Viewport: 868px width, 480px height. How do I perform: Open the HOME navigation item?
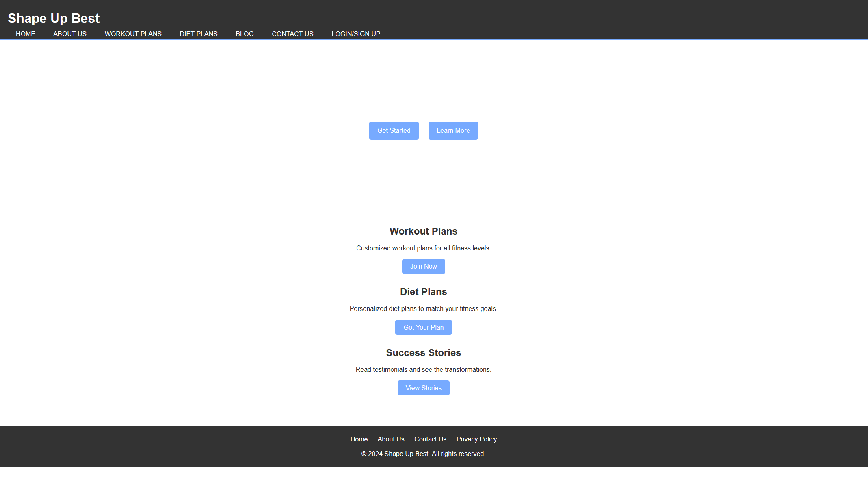click(26, 34)
